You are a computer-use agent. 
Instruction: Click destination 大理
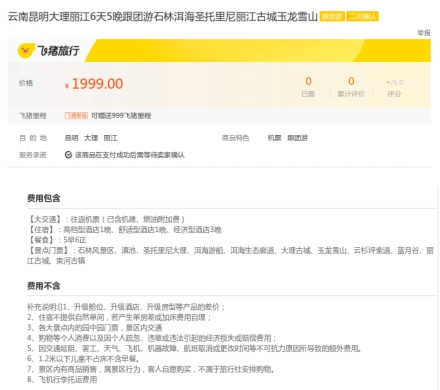click(x=91, y=138)
